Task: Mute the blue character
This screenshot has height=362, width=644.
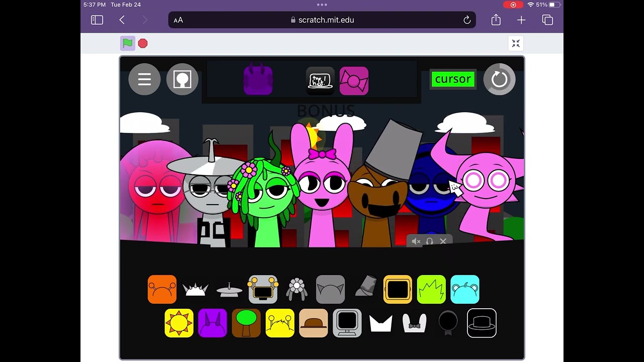Action: (416, 241)
